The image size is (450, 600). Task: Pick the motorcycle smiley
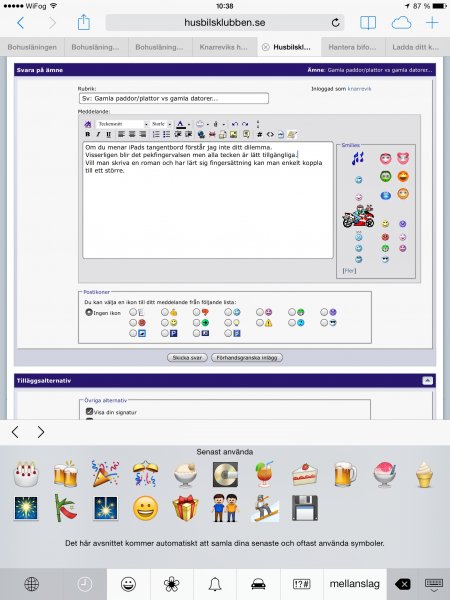click(x=358, y=216)
